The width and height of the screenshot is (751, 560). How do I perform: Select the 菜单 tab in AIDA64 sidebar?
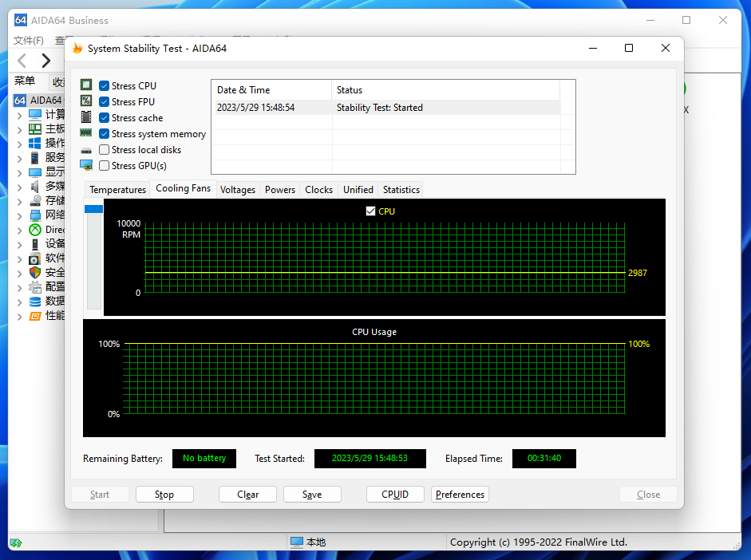25,81
